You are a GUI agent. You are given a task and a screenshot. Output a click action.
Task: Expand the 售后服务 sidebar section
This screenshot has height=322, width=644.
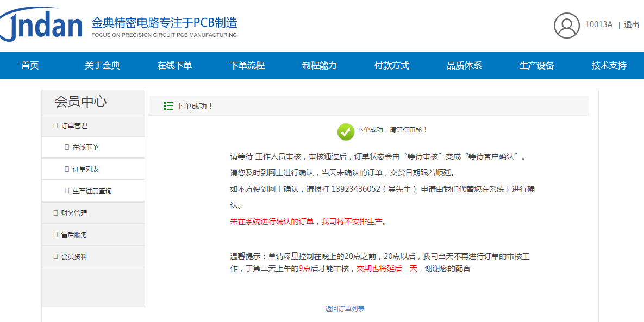[74, 235]
